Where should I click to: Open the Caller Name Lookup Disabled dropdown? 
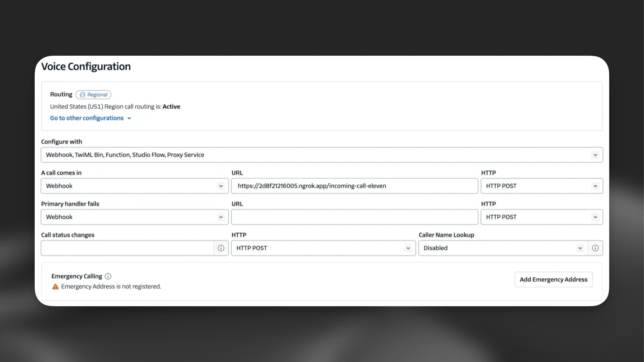pyautogui.click(x=503, y=248)
